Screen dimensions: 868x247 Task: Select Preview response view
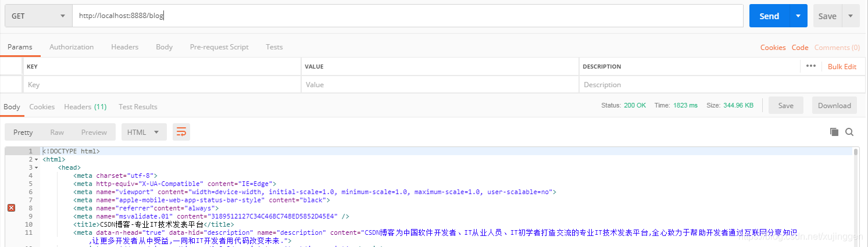pos(94,132)
